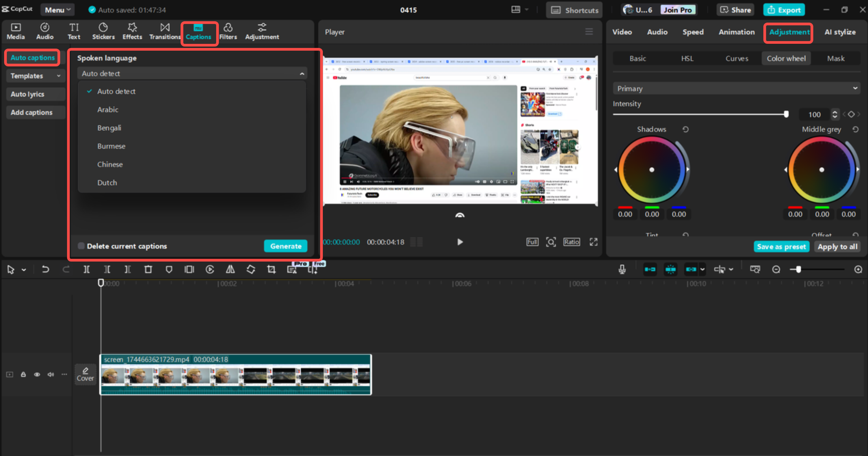Open the Transitions panel

click(165, 31)
